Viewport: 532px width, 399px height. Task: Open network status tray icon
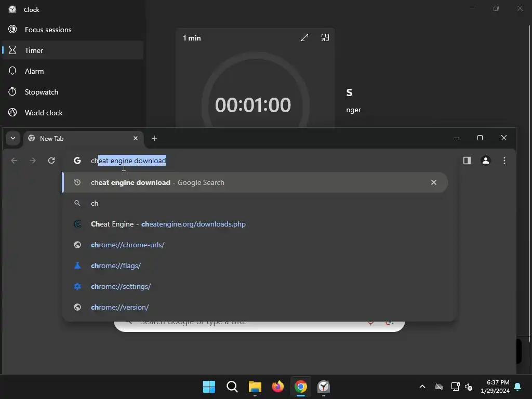(x=455, y=387)
